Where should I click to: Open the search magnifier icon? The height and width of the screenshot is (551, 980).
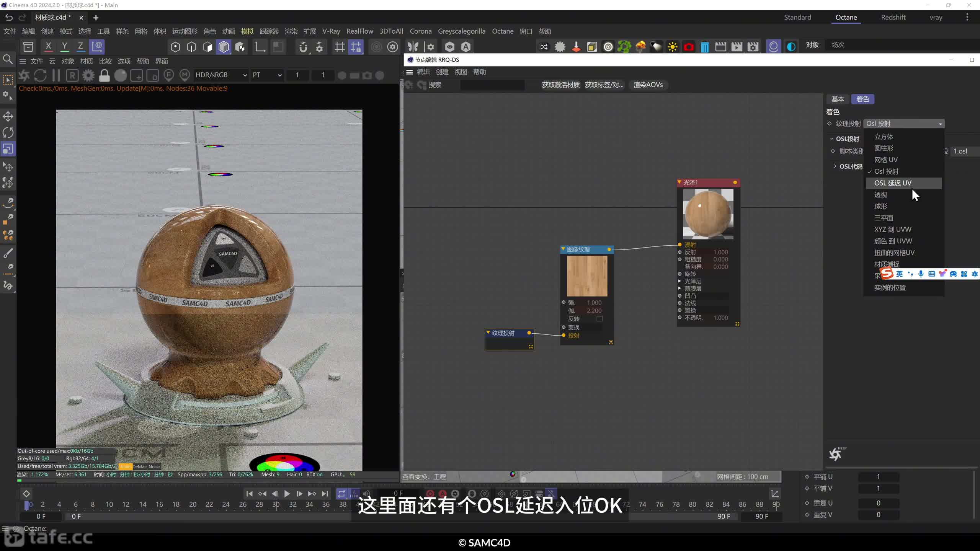[x=8, y=59]
